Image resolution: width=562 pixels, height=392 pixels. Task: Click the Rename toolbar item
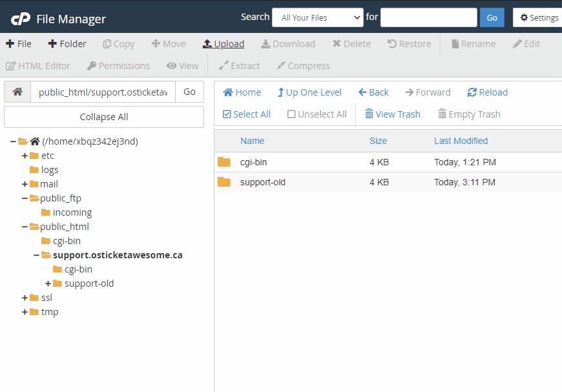[x=474, y=44]
